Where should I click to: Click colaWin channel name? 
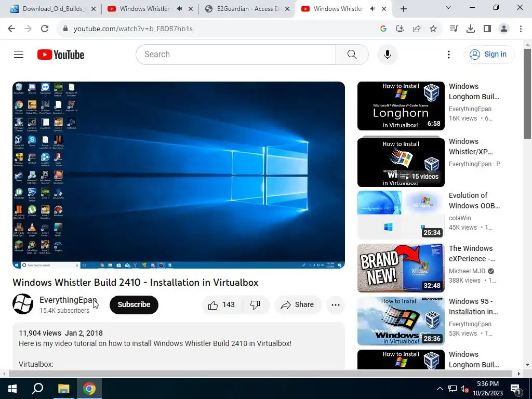(x=460, y=218)
